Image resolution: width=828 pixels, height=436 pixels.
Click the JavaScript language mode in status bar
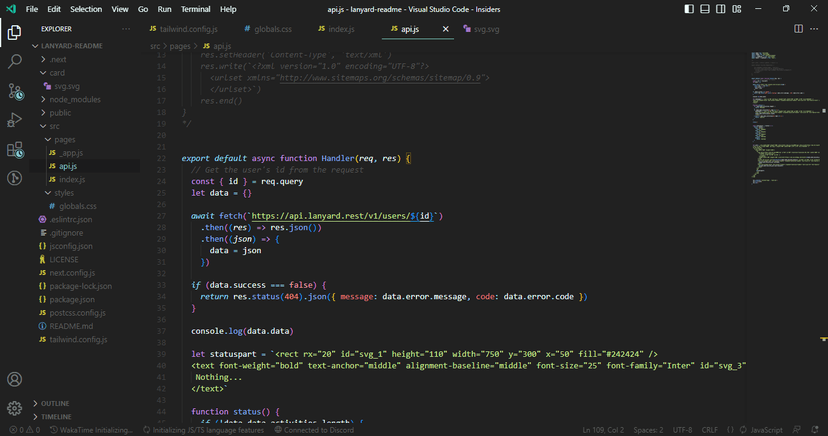pyautogui.click(x=766, y=430)
